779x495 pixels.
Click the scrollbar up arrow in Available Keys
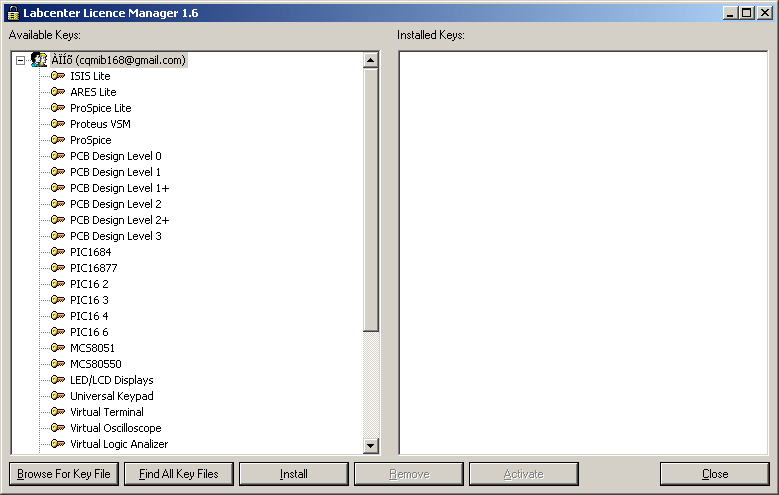click(x=371, y=60)
